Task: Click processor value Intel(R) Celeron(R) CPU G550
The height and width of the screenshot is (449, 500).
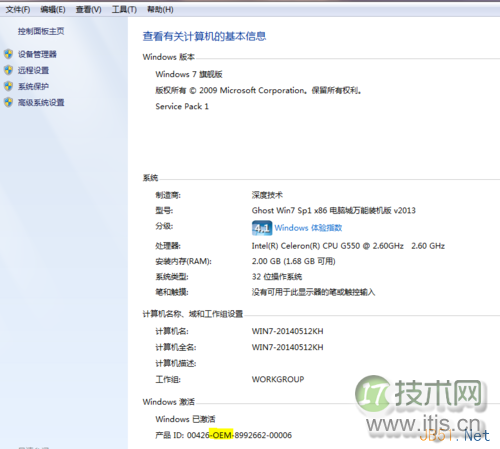Action: coord(348,246)
